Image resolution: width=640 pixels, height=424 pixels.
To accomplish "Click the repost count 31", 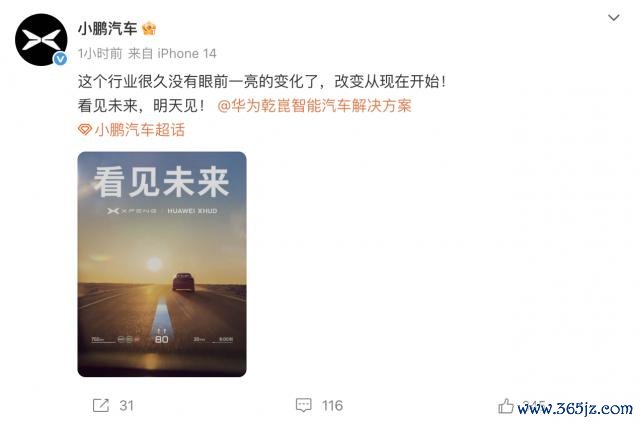I will tap(127, 405).
